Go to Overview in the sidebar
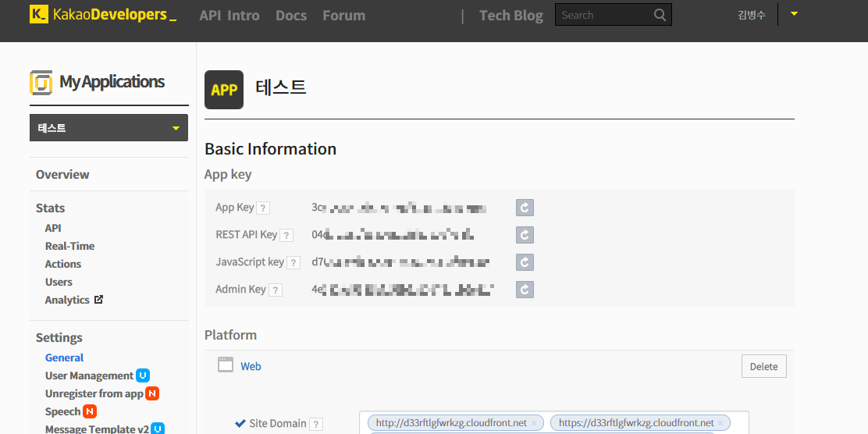 click(x=62, y=174)
